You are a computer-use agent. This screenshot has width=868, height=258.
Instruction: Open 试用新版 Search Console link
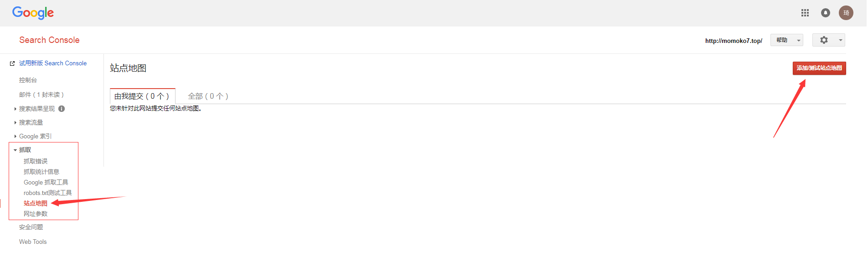click(53, 63)
